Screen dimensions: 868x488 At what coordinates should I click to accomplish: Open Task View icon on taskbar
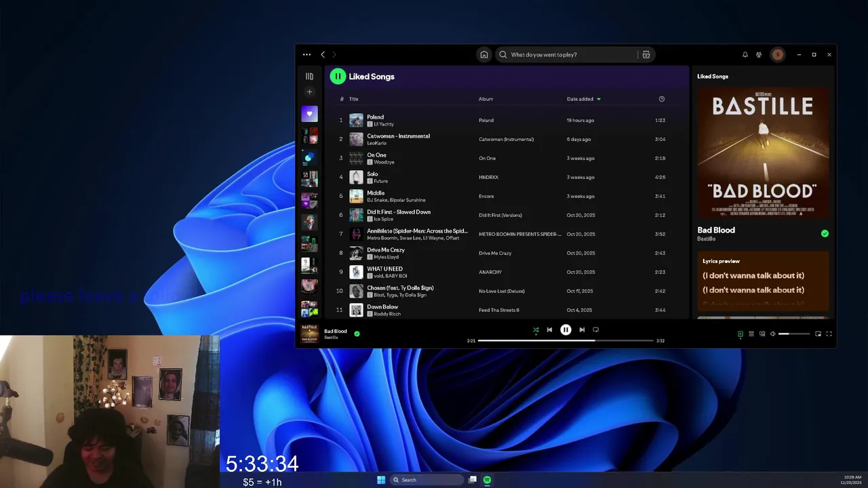473,480
